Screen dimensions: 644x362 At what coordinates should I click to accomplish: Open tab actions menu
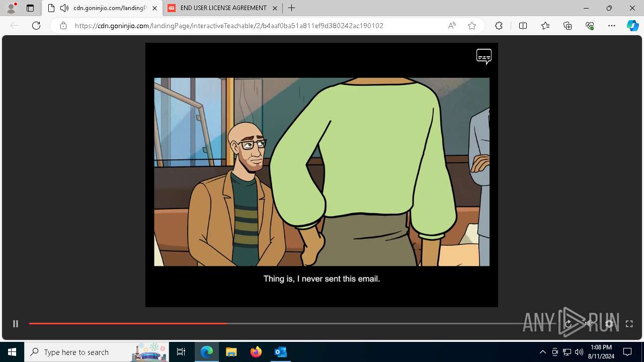(x=30, y=8)
